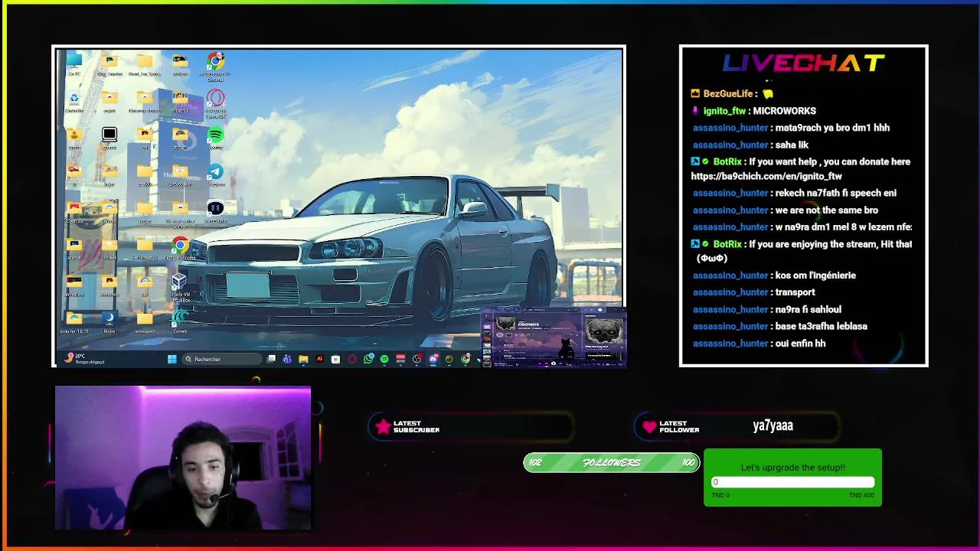This screenshot has width=980, height=551.
Task: Launch Adobe Illustrator from the taskbar
Action: pos(319,360)
